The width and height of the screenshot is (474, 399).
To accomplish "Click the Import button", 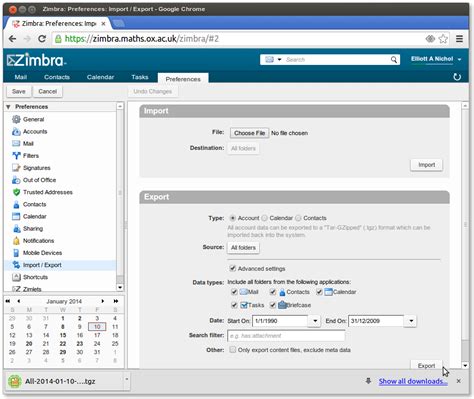I will tap(426, 165).
